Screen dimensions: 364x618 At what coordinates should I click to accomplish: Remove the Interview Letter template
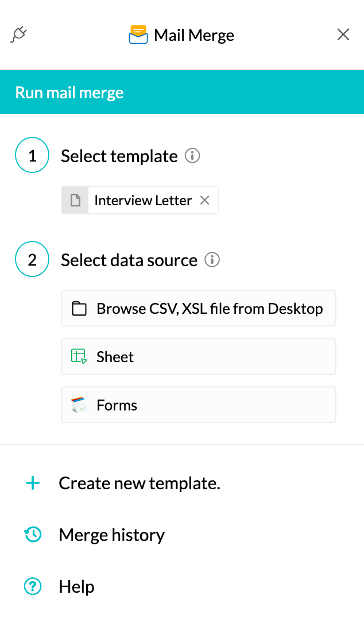pos(204,200)
